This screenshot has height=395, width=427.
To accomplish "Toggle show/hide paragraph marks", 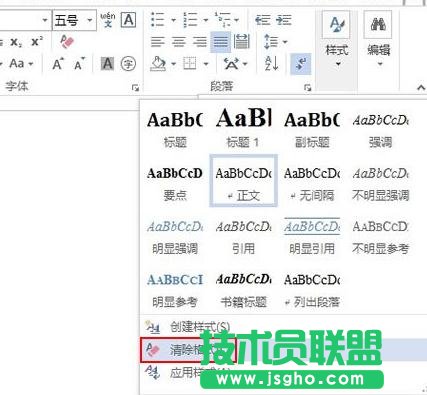I will [x=301, y=64].
